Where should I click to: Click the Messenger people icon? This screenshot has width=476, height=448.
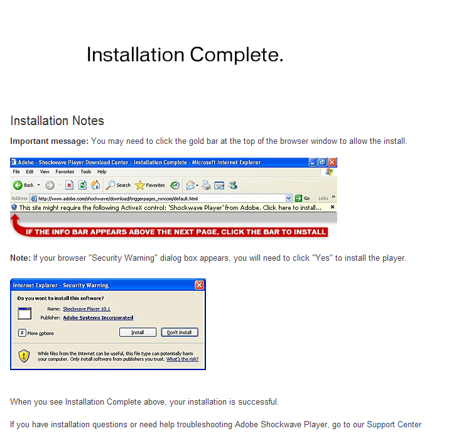(x=233, y=185)
